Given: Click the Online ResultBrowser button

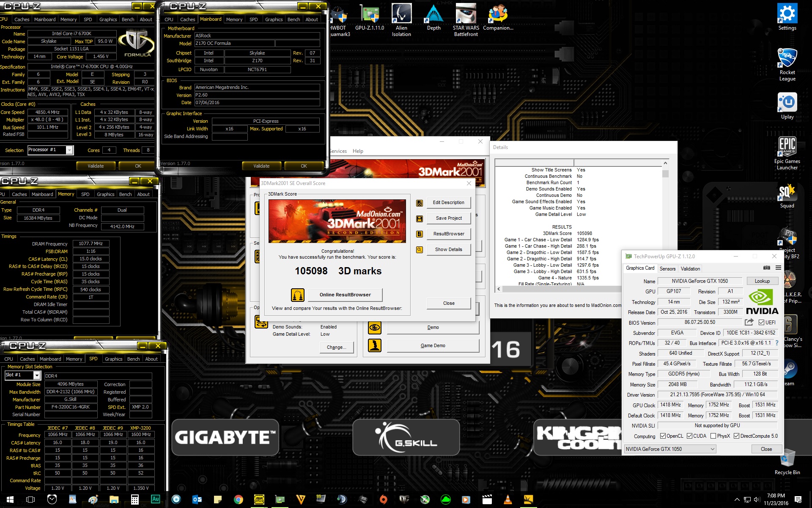Looking at the screenshot, I should (345, 295).
